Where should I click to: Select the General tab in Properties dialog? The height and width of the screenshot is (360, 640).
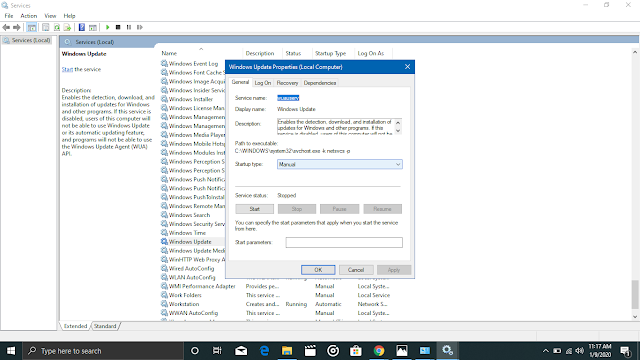click(x=240, y=82)
